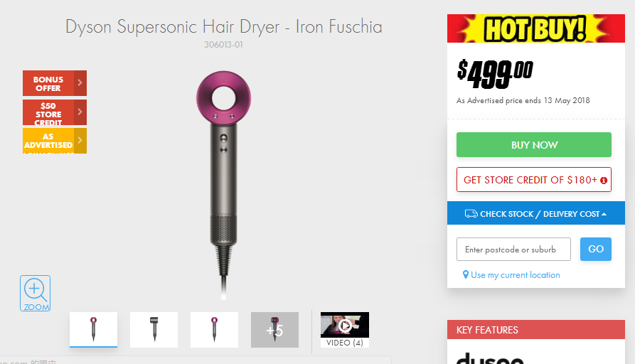
Task: Open the Bonus Offer badge arrow
Action: click(x=80, y=82)
